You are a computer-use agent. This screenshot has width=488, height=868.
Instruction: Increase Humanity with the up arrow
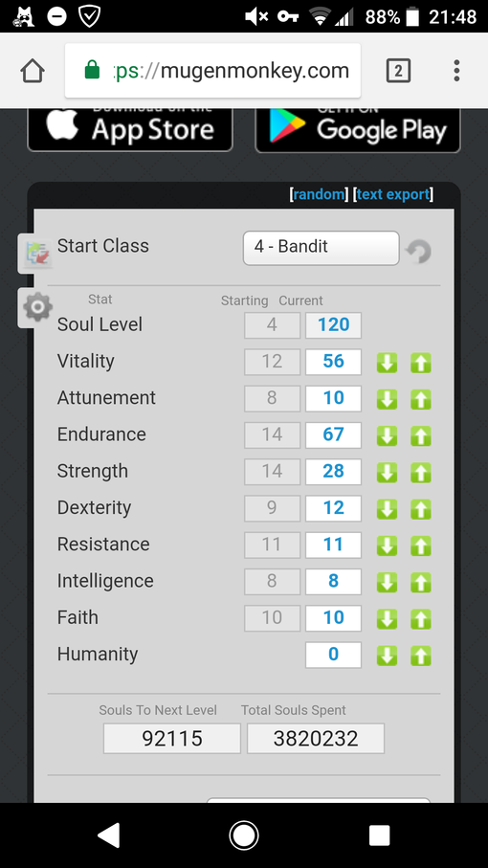tap(420, 656)
